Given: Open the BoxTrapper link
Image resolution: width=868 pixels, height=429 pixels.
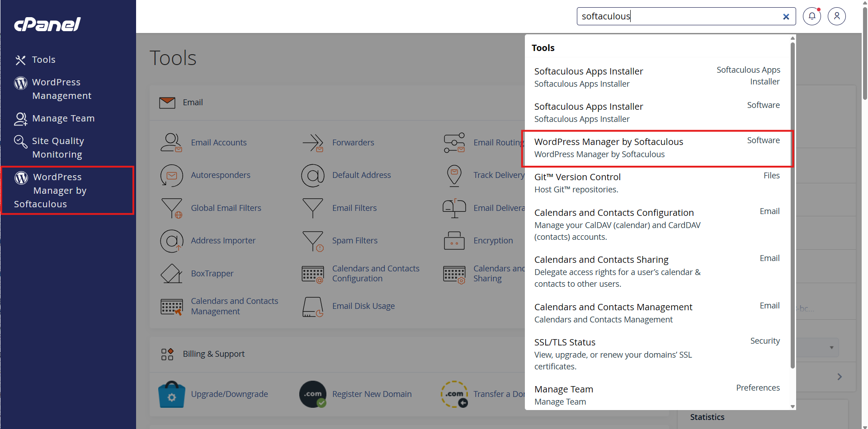Looking at the screenshot, I should click(212, 274).
